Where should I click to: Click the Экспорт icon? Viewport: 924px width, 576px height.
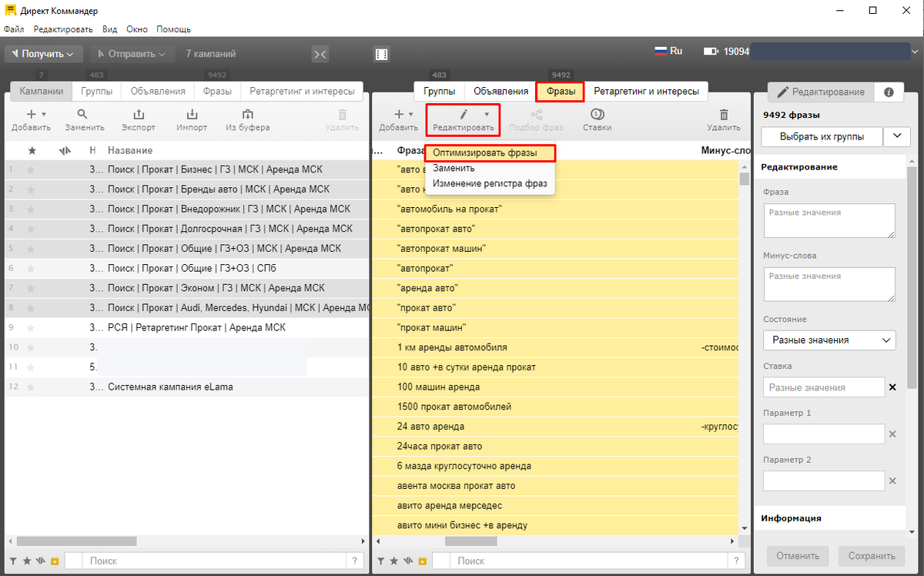tap(139, 114)
